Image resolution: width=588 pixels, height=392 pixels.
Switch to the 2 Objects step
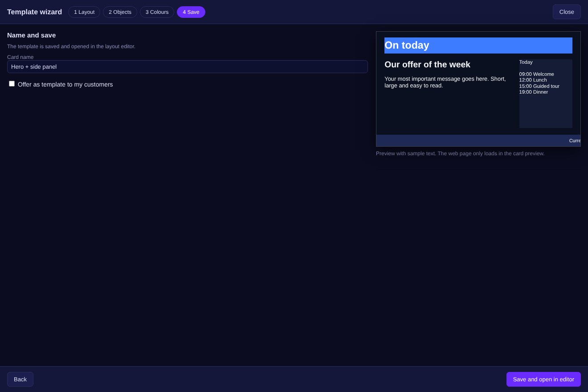click(x=120, y=12)
